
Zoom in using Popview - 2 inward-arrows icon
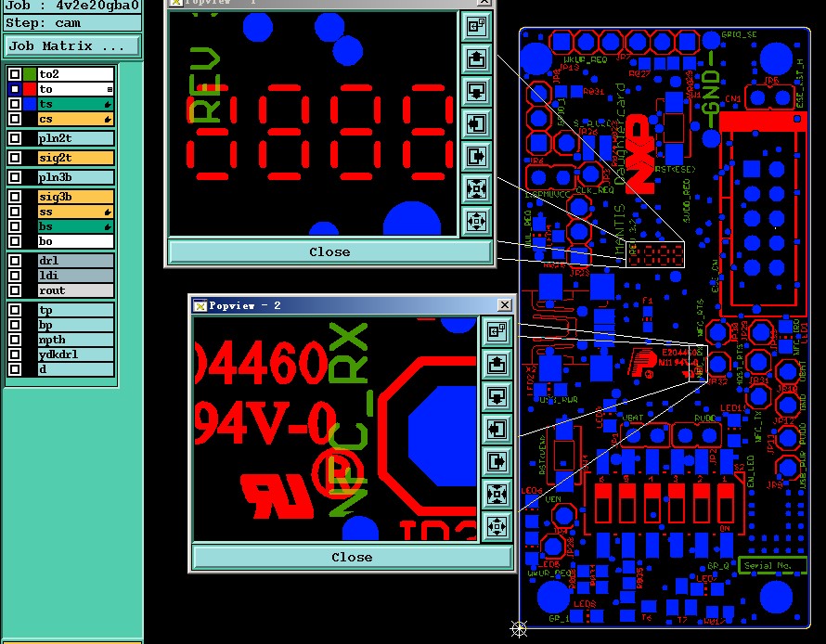coord(497,494)
